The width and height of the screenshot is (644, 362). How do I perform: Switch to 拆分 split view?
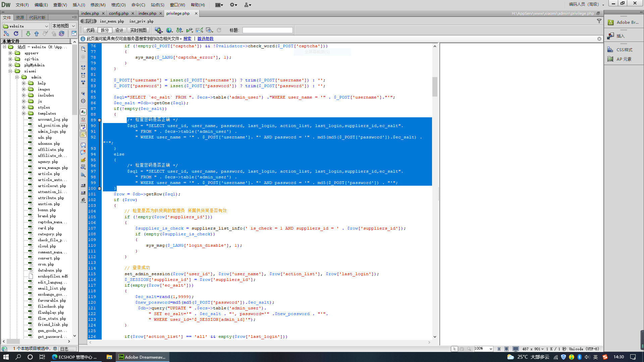click(105, 30)
